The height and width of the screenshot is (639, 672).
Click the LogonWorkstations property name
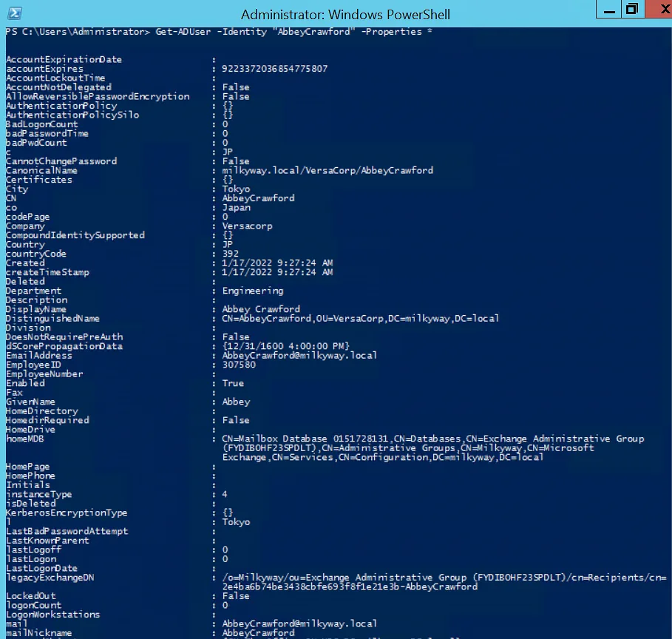coord(53,615)
